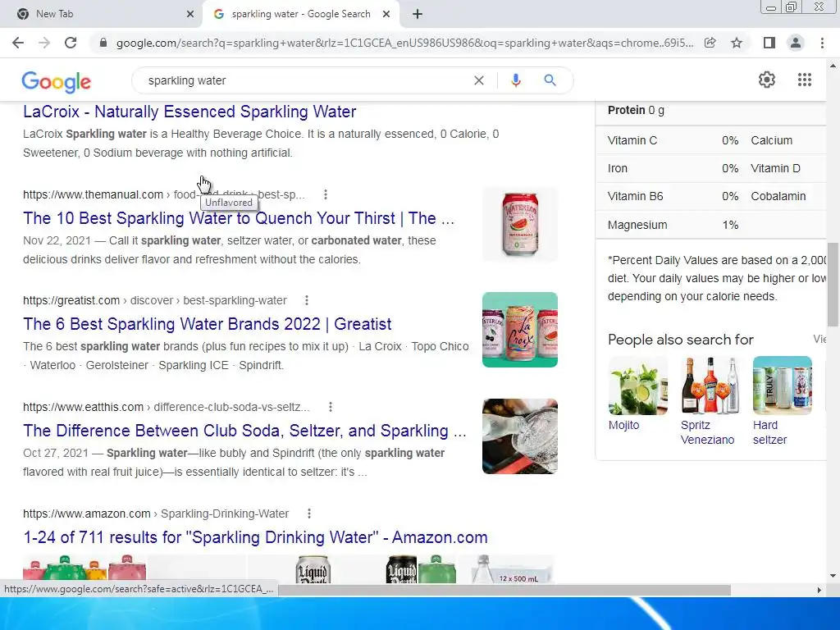The image size is (840, 630).
Task: Click the browser address bar URL
Action: point(404,43)
